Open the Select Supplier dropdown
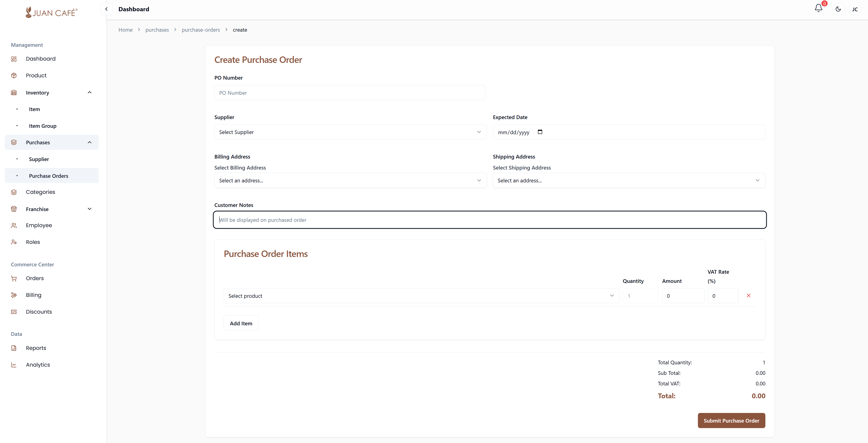 pos(349,132)
